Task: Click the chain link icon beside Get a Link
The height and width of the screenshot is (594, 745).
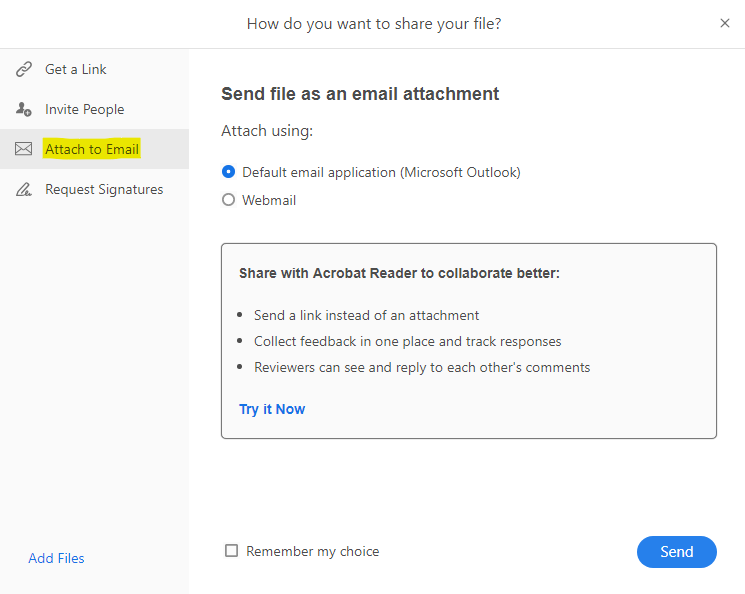Action: [x=23, y=69]
